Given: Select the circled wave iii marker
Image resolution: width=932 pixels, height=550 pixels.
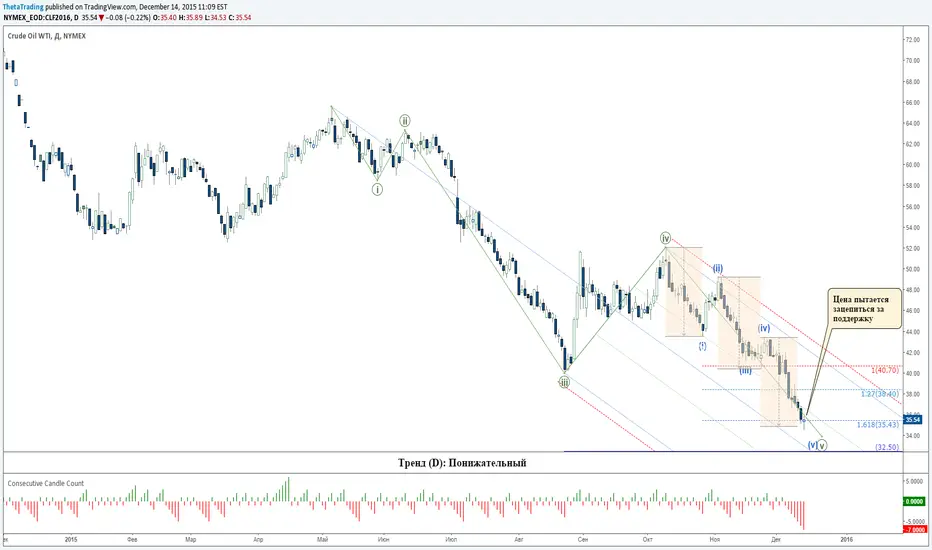Looking at the screenshot, I should (564, 382).
